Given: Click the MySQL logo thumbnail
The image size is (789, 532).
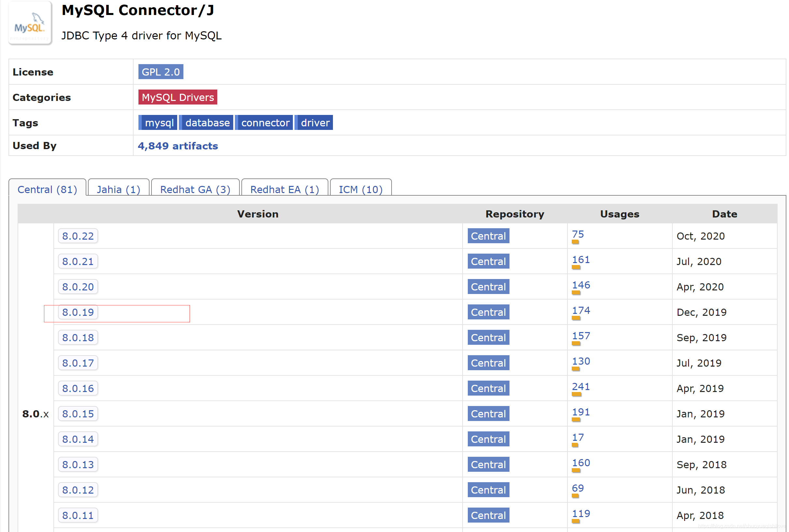Looking at the screenshot, I should tap(30, 23).
